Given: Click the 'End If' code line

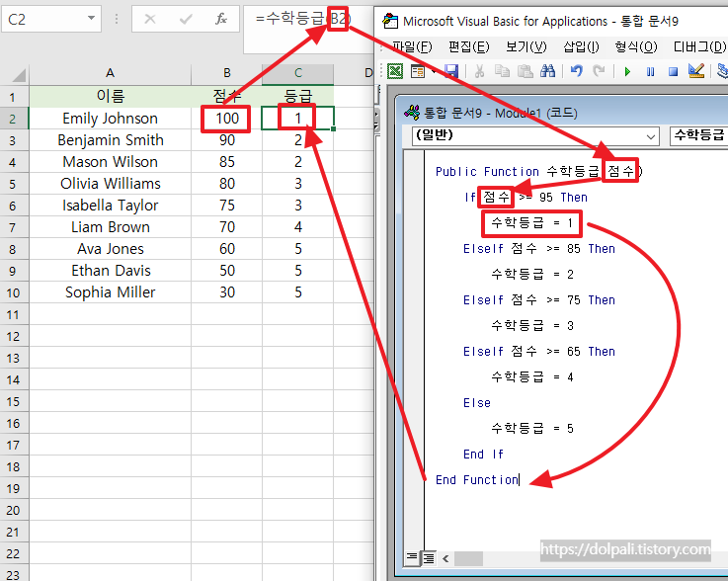Looking at the screenshot, I should click(x=483, y=455).
